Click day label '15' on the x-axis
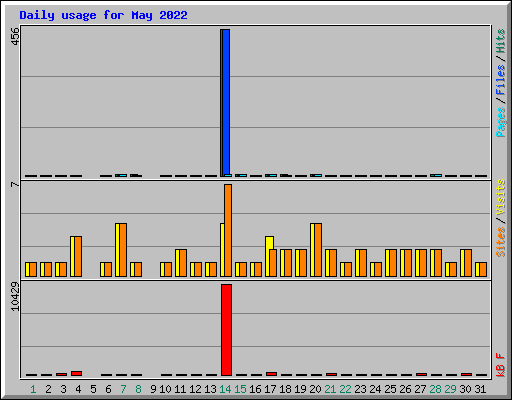The image size is (512, 400). pyautogui.click(x=240, y=389)
